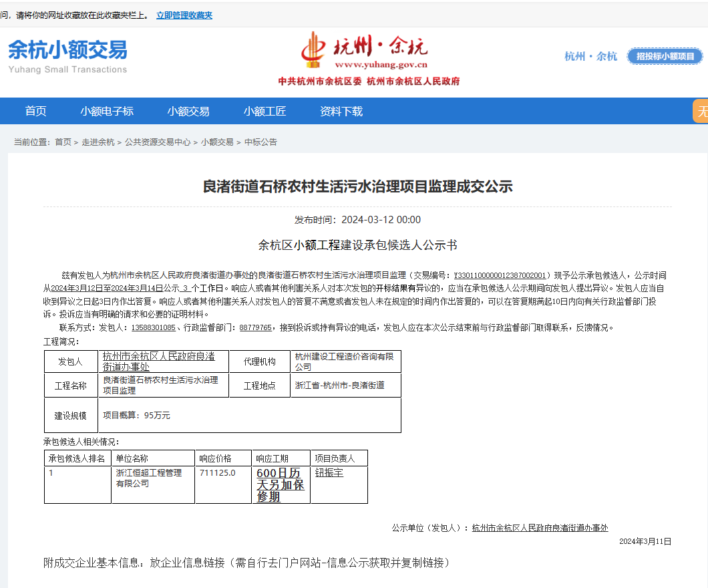708x588 pixels.
Task: Select the 小额交易 navigation menu item
Action: click(188, 112)
